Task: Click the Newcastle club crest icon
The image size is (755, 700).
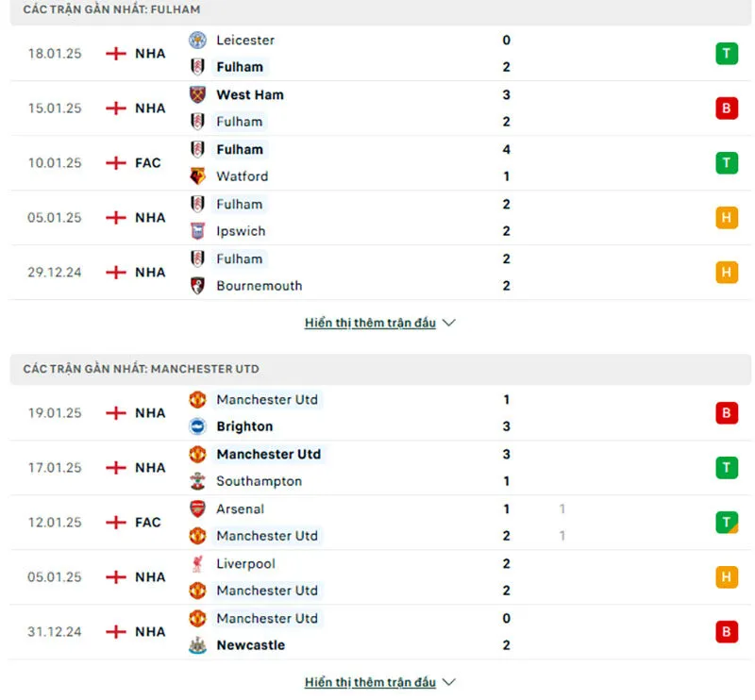Action: (197, 645)
